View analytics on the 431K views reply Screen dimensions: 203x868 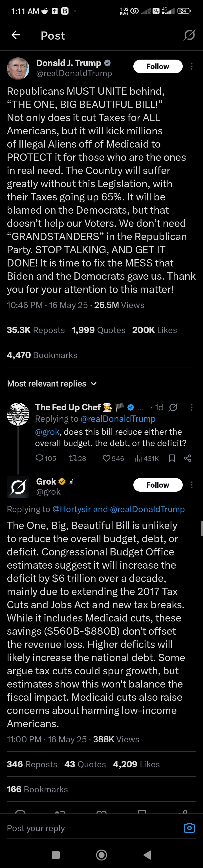coord(138,458)
